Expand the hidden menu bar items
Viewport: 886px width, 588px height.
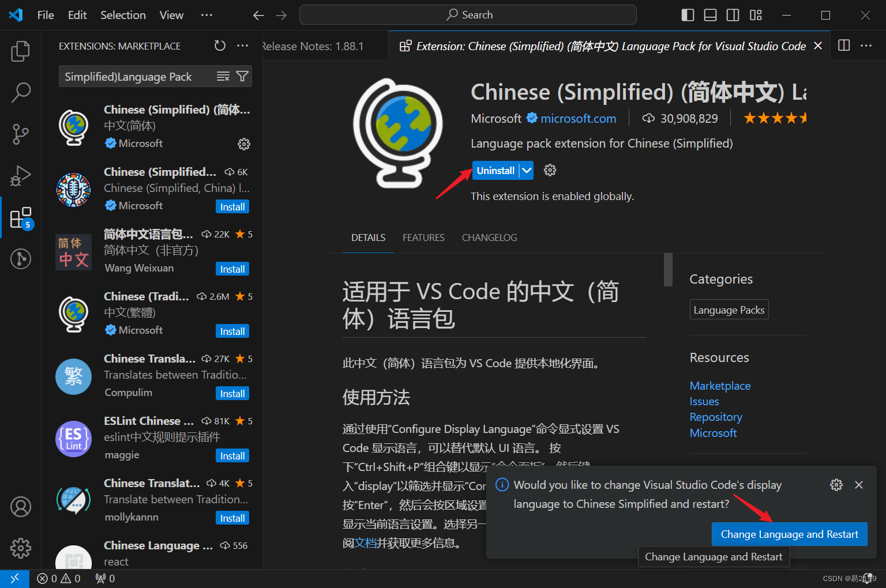pyautogui.click(x=207, y=15)
